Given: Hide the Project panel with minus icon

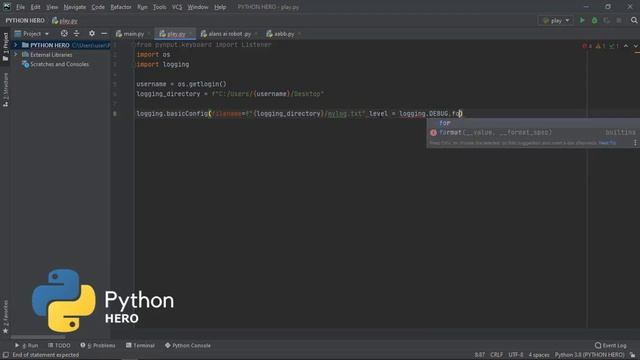Looking at the screenshot, I should [104, 33].
